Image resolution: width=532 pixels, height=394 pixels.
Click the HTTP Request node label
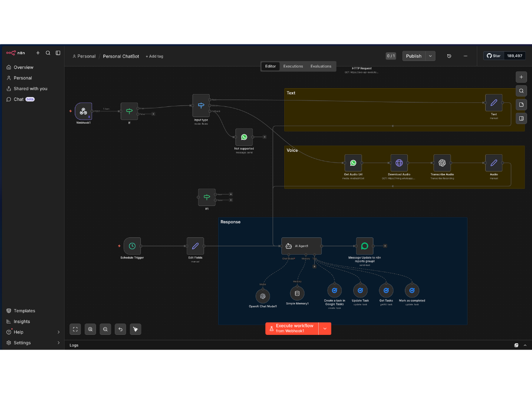click(362, 68)
